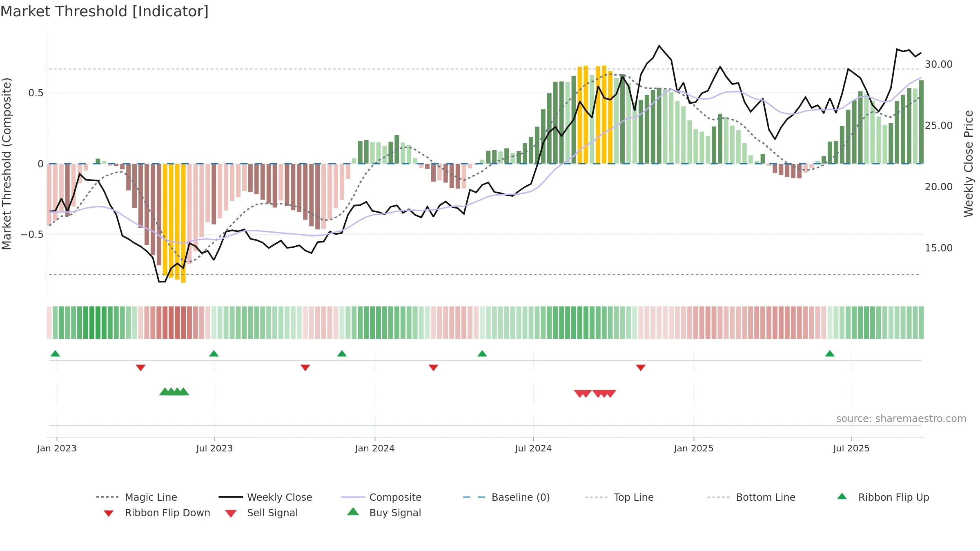Screen dimensions: 980x551
Task: Click the −0.5 composite axis label
Action: (32, 235)
